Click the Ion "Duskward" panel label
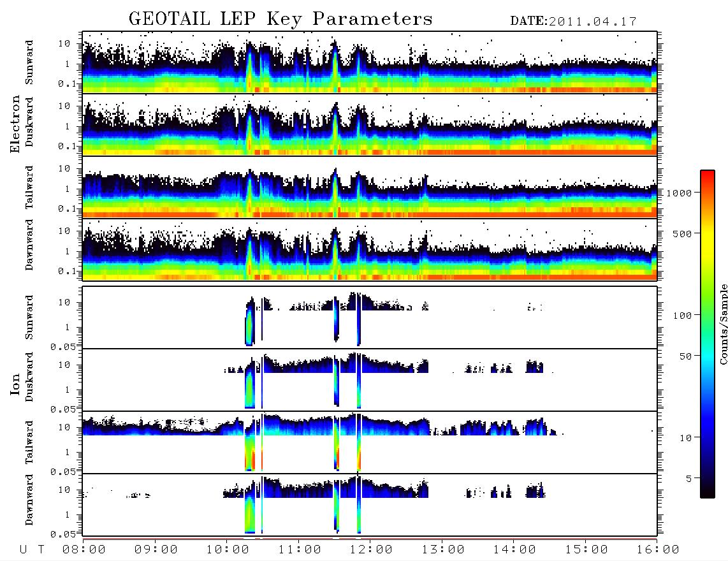Image resolution: width=728 pixels, height=561 pixels. (29, 377)
